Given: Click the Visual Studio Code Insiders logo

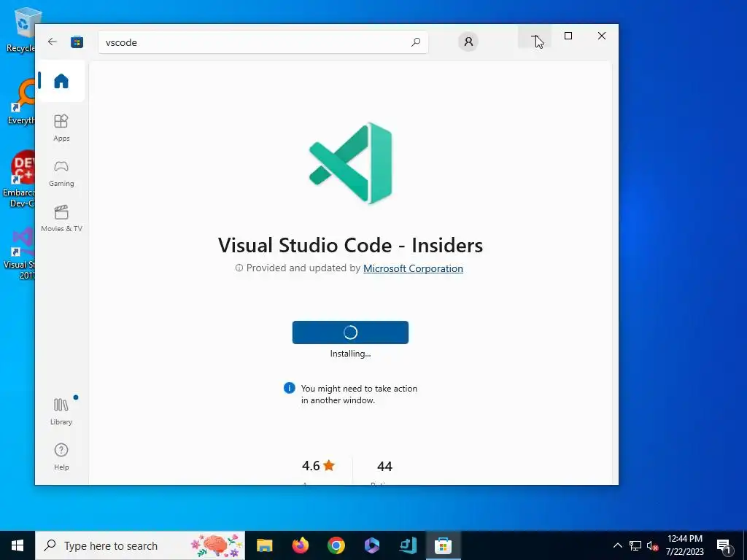Looking at the screenshot, I should (351, 163).
